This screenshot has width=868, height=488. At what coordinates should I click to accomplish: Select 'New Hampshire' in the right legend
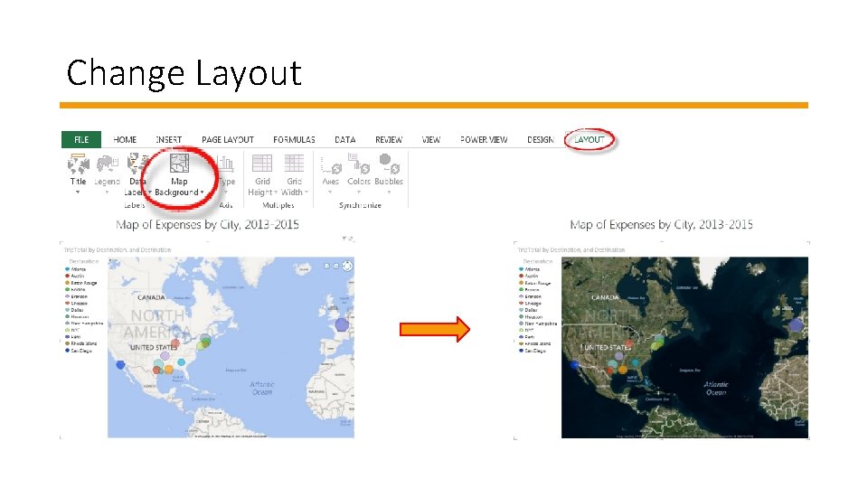541,324
